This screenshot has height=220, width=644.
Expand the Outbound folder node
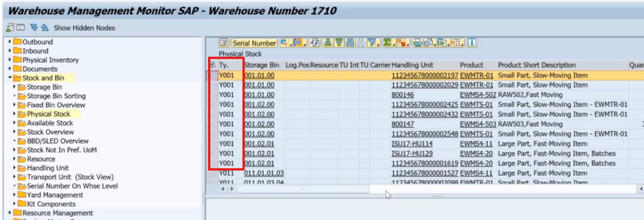10,42
